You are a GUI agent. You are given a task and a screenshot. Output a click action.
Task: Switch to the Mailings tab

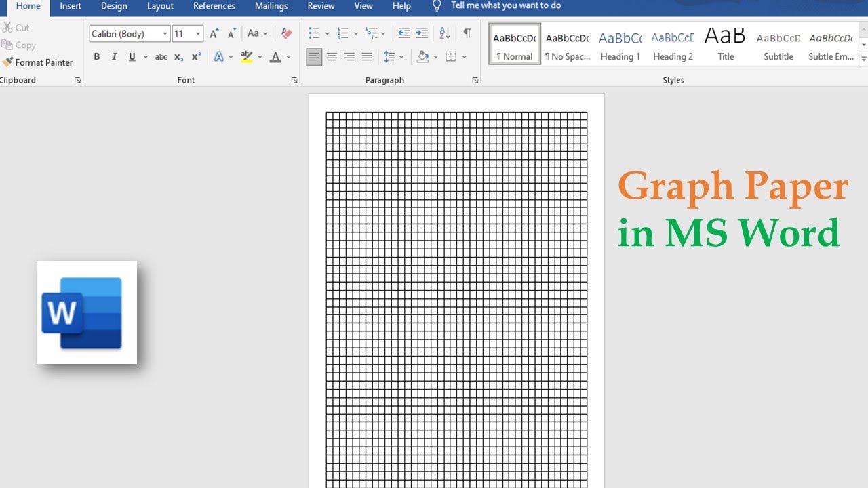[271, 6]
